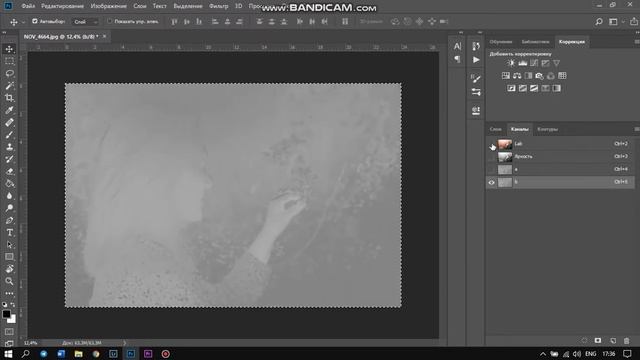Open the Image menu
Screen dimensions: 640x360
(x=109, y=6)
